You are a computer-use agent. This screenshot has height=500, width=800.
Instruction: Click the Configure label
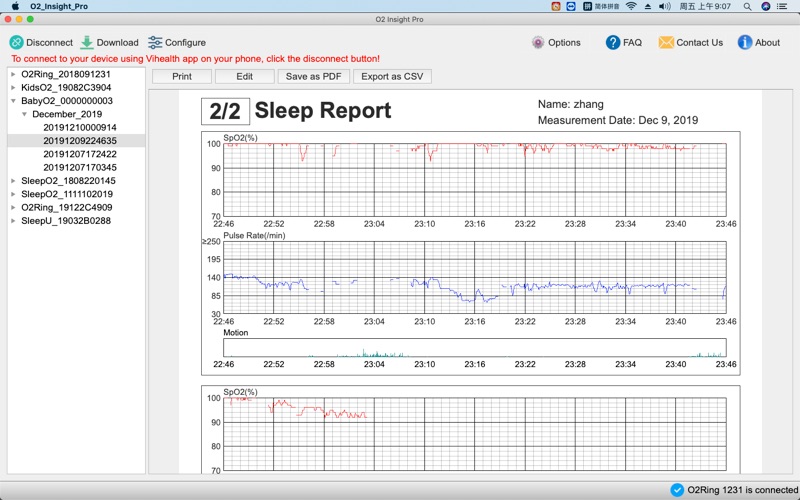click(x=185, y=42)
